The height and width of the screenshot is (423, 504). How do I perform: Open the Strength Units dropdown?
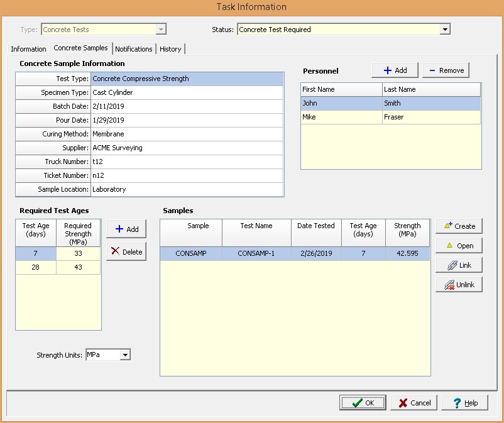tap(125, 355)
